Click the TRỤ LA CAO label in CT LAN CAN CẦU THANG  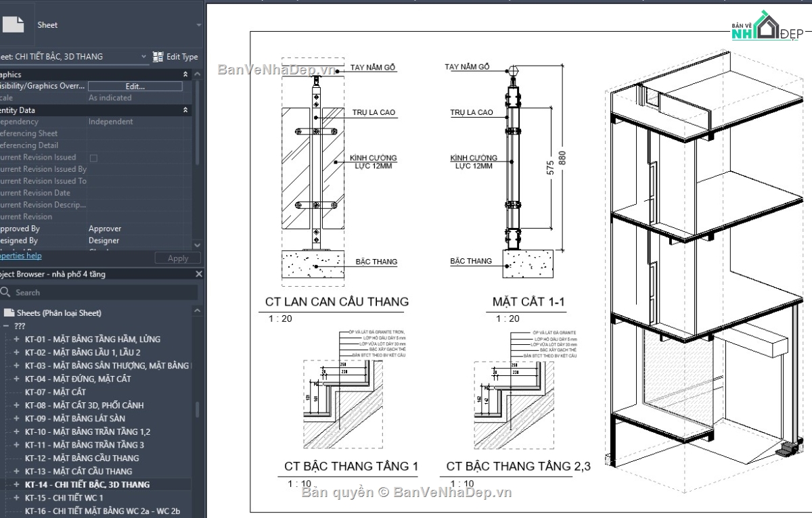(x=374, y=112)
